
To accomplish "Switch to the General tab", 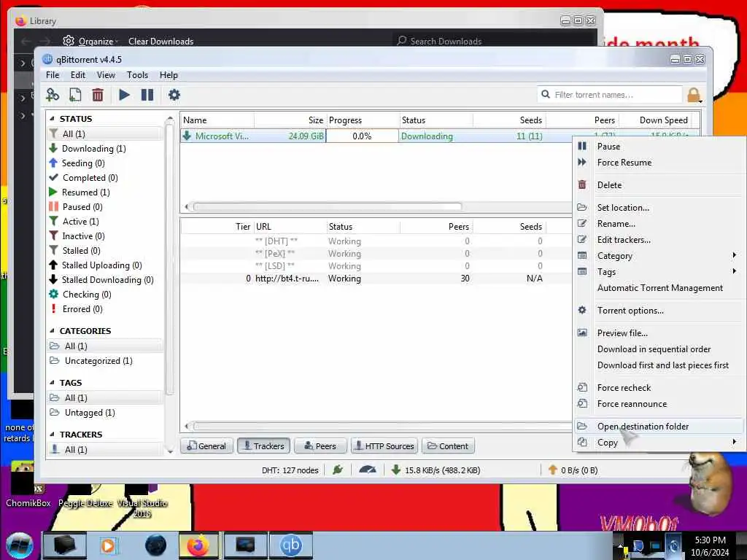I will (x=206, y=446).
